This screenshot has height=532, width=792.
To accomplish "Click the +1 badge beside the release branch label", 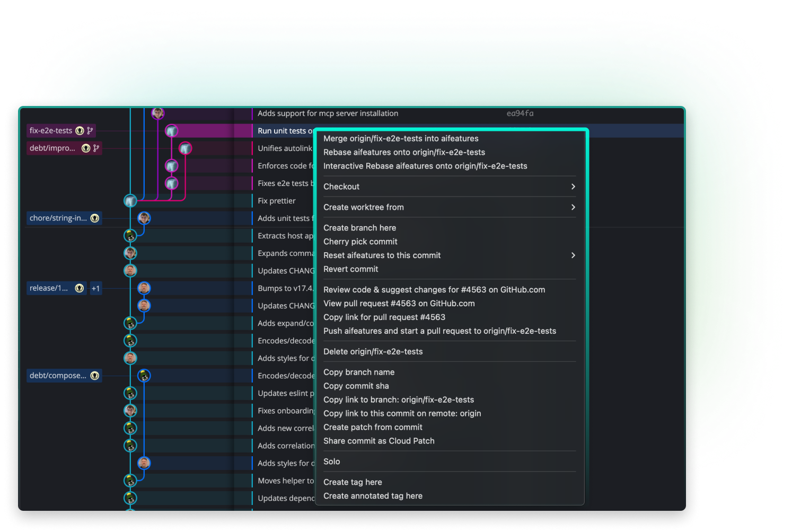I will [x=95, y=288].
